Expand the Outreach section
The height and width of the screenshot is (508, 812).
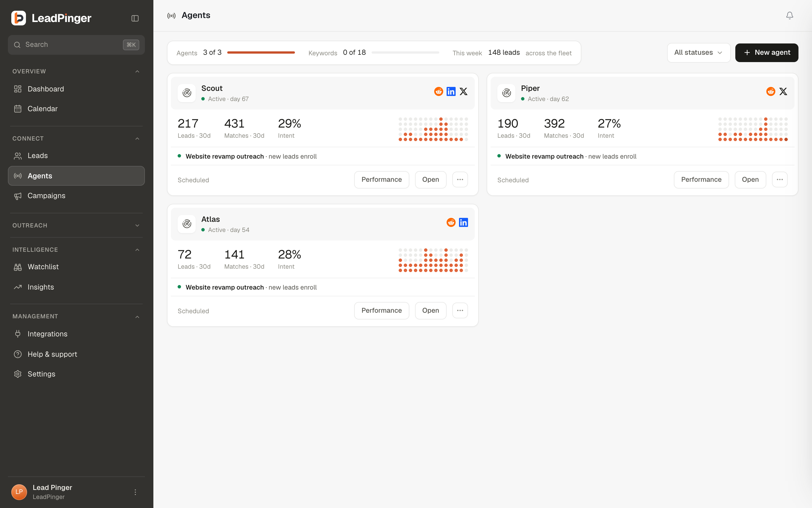137,225
